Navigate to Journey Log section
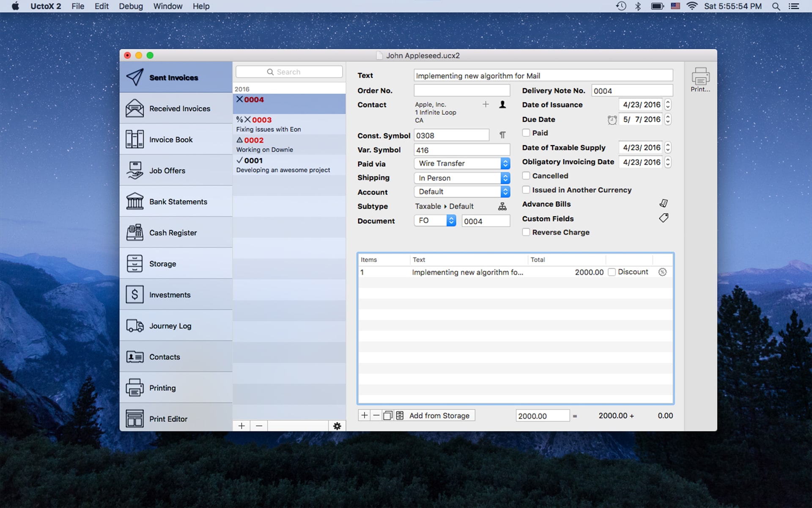Screen dimensions: 812x508 click(x=170, y=326)
